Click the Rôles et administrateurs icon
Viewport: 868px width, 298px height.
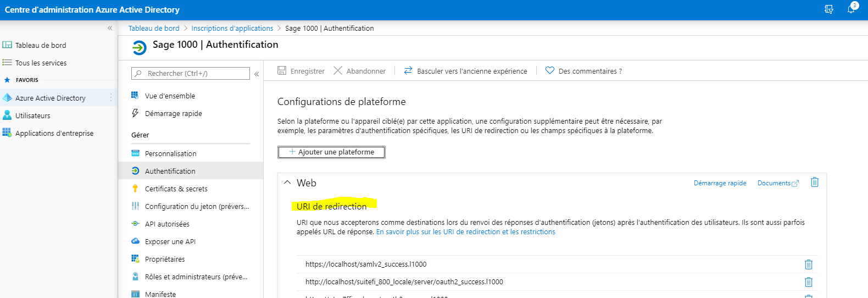coord(135,277)
